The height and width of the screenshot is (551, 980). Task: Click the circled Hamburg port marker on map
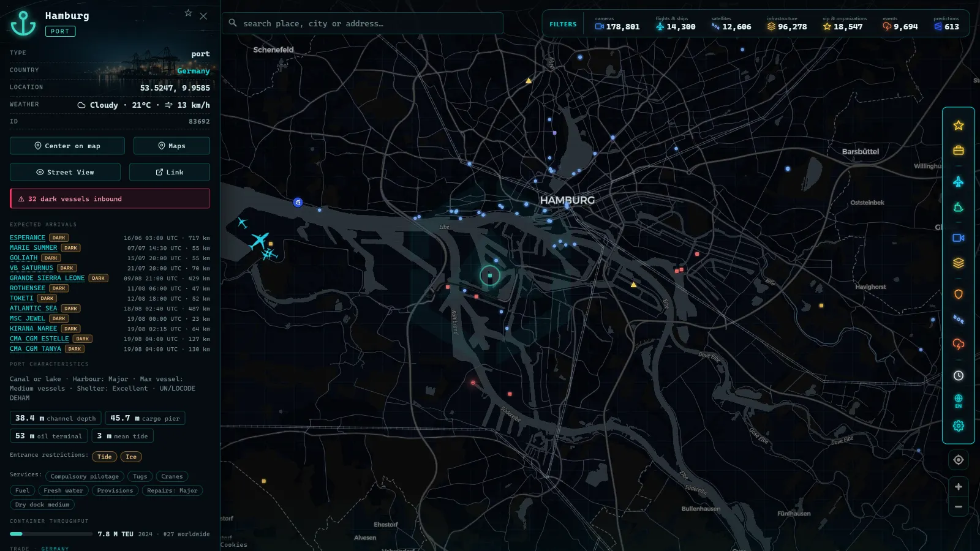(x=490, y=276)
